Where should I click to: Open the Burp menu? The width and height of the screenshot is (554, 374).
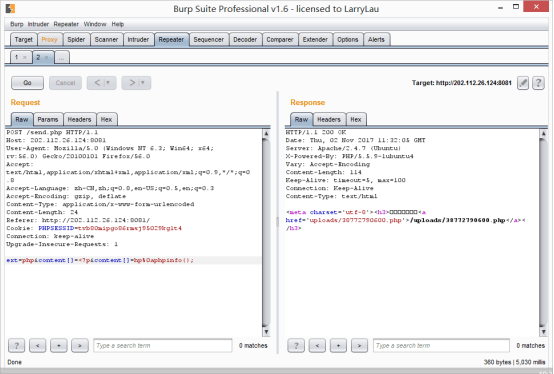coord(17,24)
